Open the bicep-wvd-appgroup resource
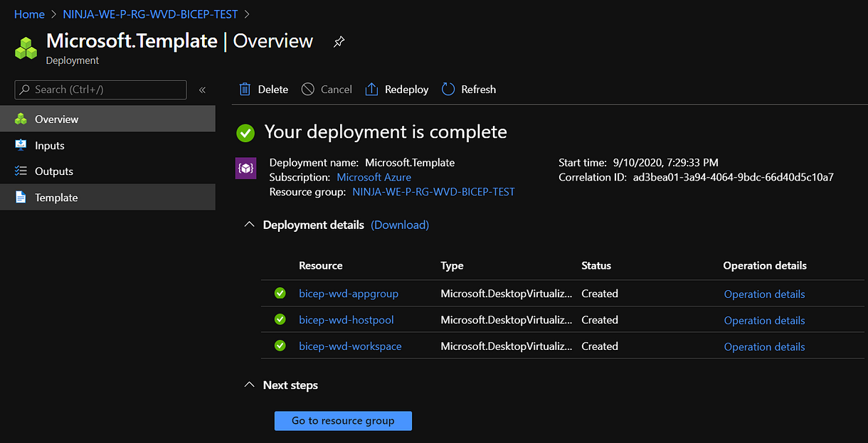This screenshot has height=443, width=868. tap(349, 294)
